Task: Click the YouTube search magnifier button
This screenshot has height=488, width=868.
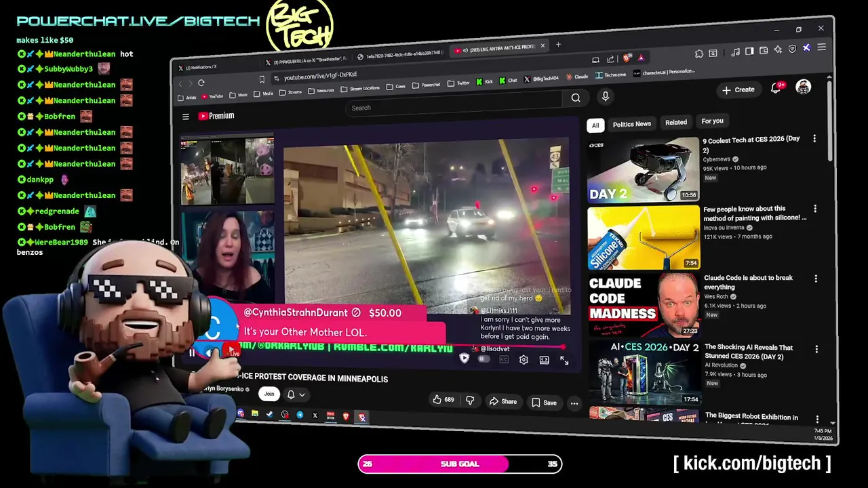Action: [576, 98]
